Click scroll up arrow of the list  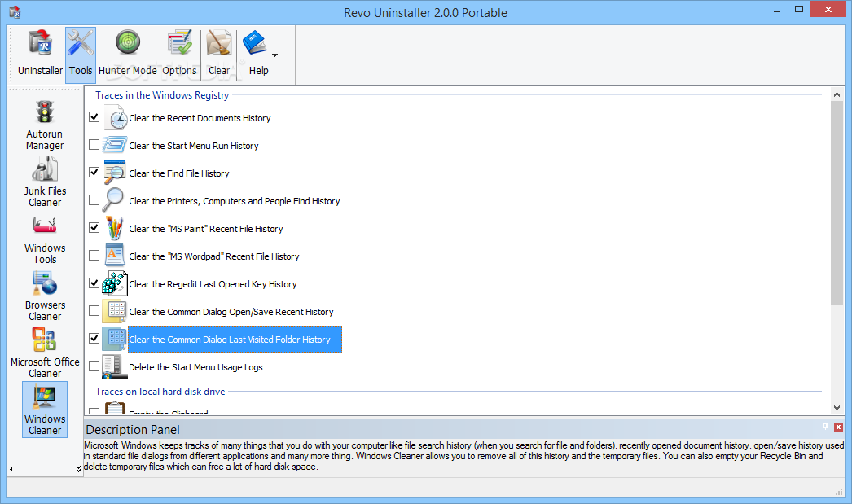837,94
